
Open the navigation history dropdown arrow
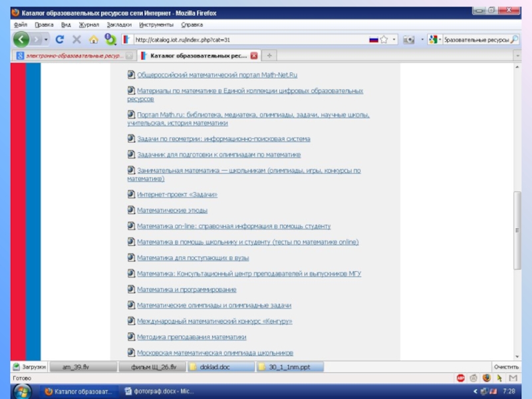pos(46,40)
